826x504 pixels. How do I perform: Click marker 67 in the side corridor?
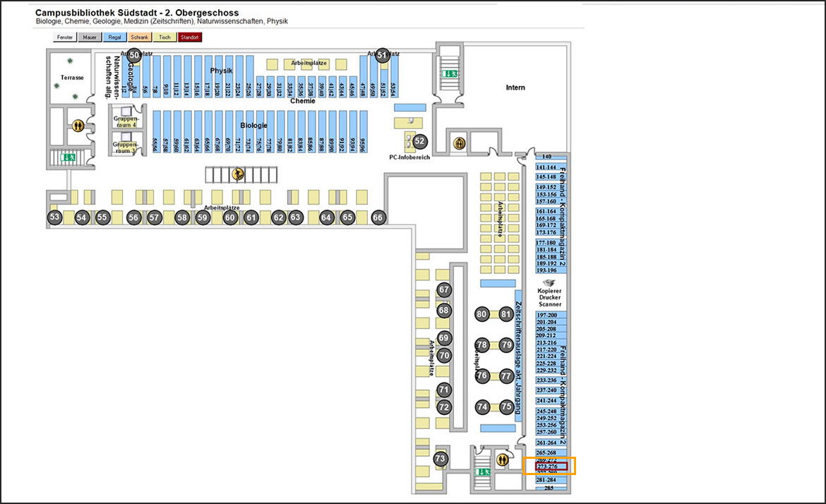(x=444, y=289)
